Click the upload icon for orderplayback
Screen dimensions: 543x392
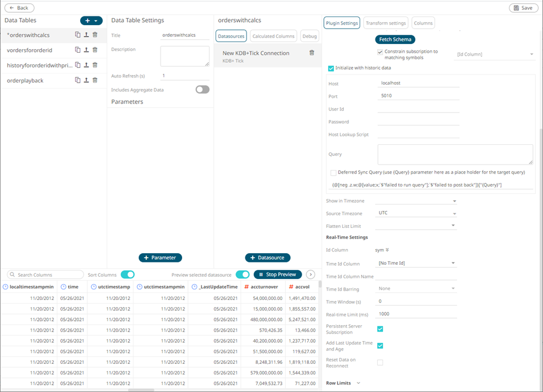coord(86,80)
